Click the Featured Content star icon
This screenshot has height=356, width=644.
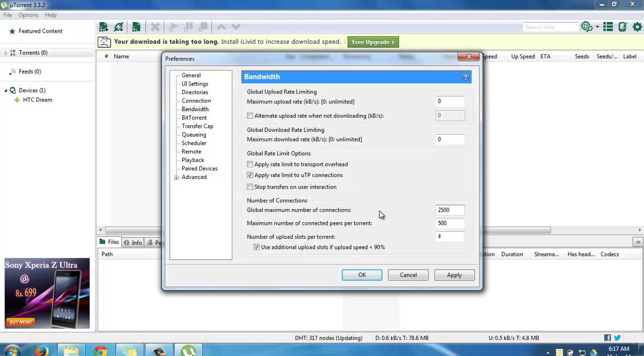pos(12,31)
